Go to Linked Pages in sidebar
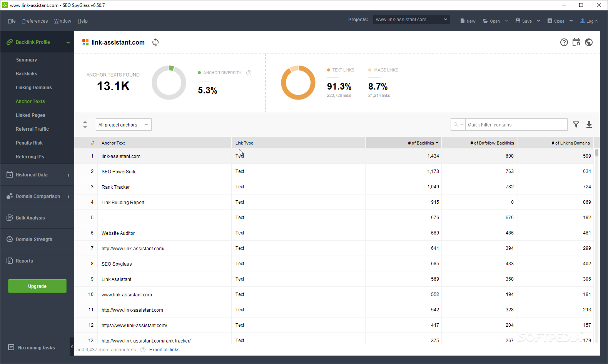 coord(30,115)
